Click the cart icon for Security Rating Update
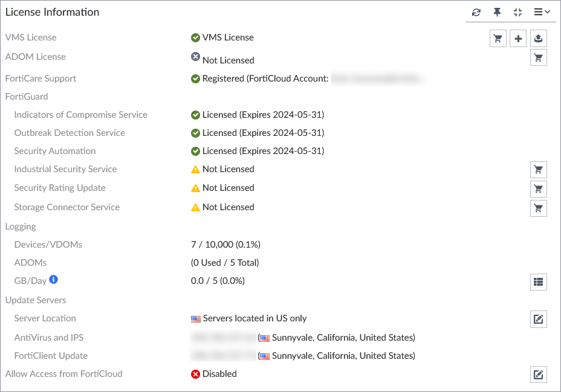This screenshot has height=392, width=561. tap(539, 189)
